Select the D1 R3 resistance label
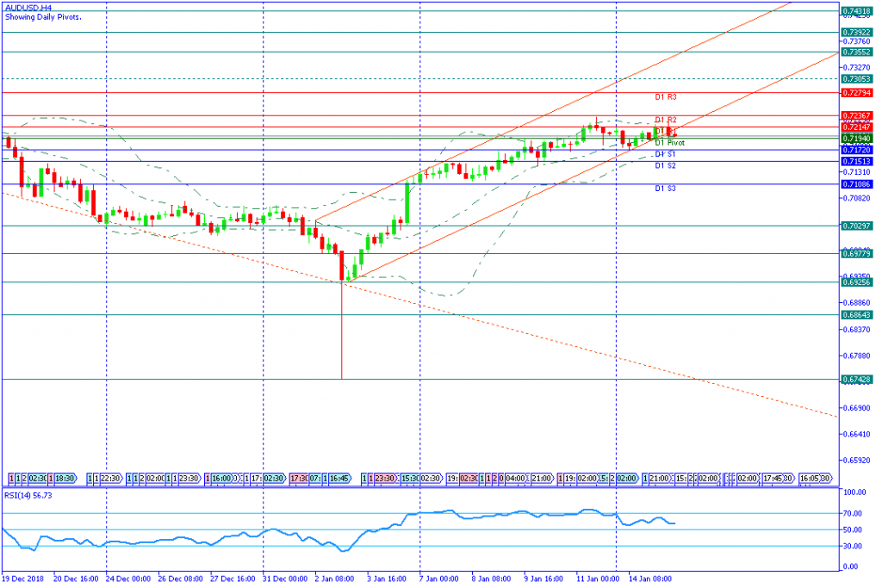The image size is (882, 588). point(665,97)
